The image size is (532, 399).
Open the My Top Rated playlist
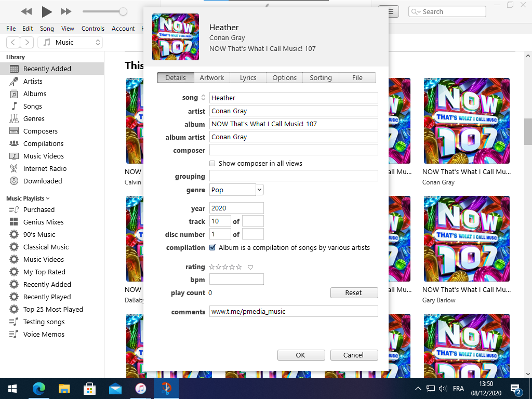pyautogui.click(x=52, y=272)
